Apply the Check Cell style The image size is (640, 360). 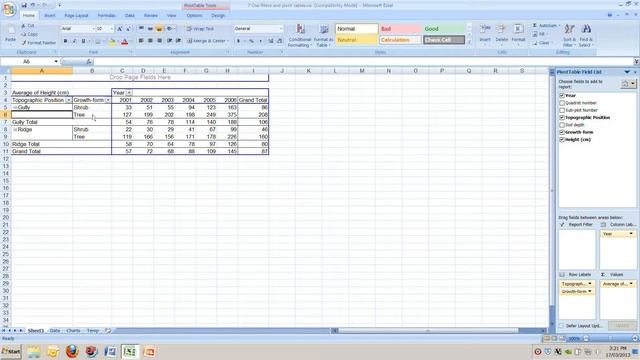coord(444,40)
